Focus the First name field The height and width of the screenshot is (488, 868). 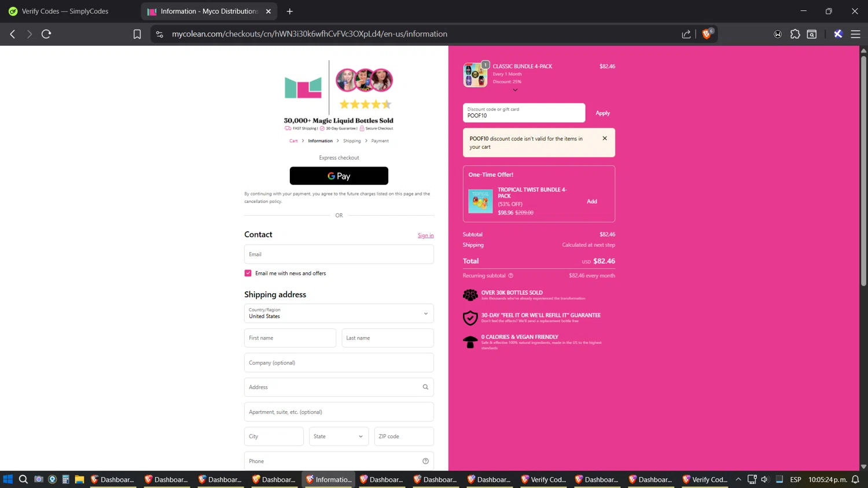point(290,338)
